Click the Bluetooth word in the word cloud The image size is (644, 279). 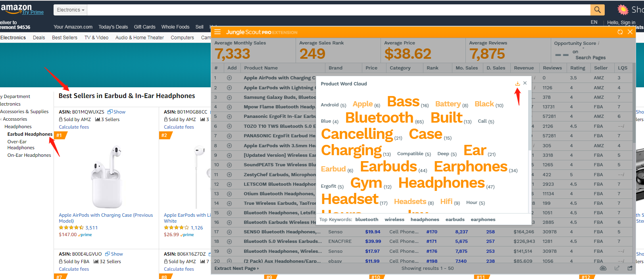[x=379, y=117]
